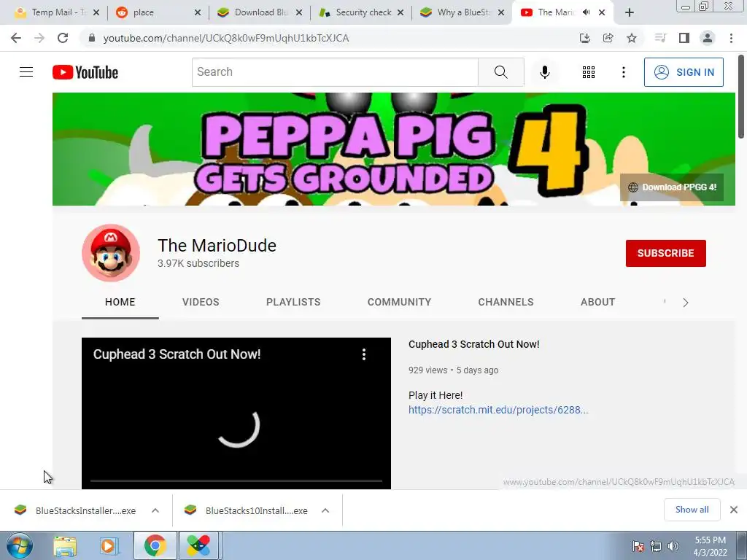Open YouTube settings three-dot menu
747x560 pixels.
(623, 72)
